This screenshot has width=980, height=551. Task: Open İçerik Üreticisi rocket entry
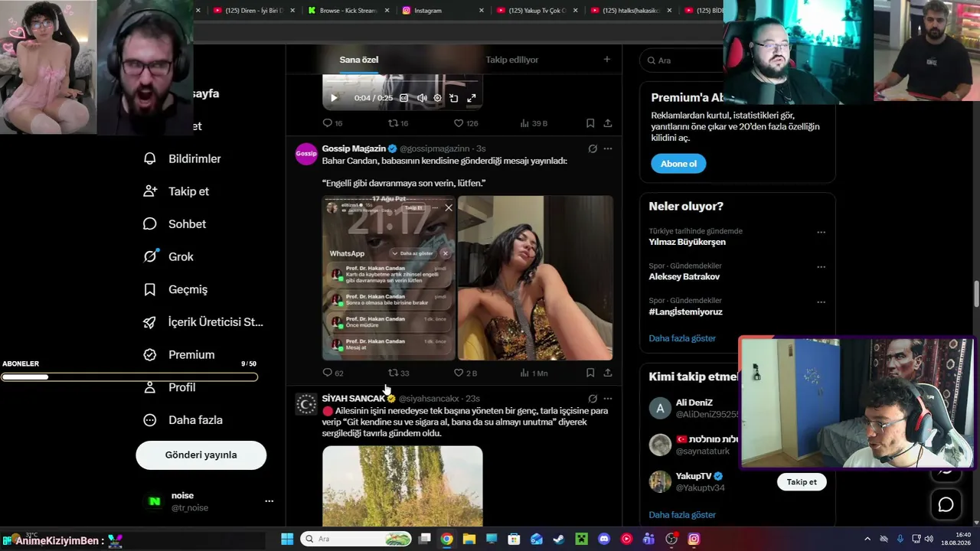tap(203, 322)
